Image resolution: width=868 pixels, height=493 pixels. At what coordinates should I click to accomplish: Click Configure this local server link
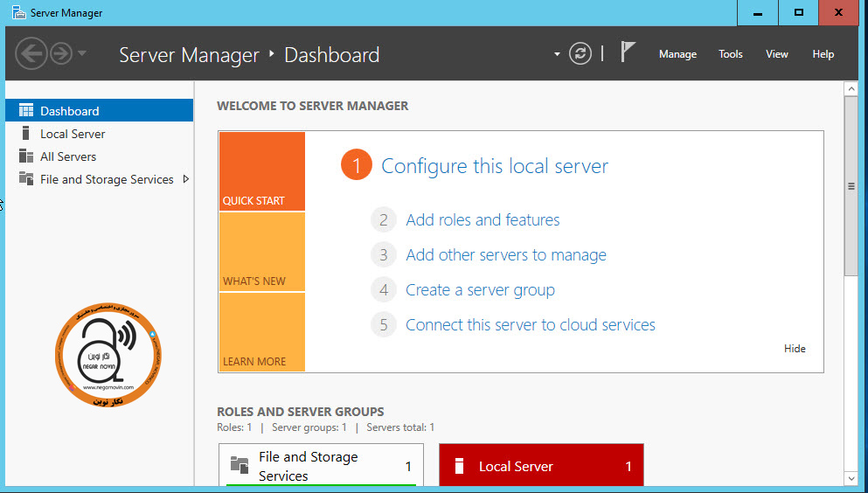click(495, 167)
